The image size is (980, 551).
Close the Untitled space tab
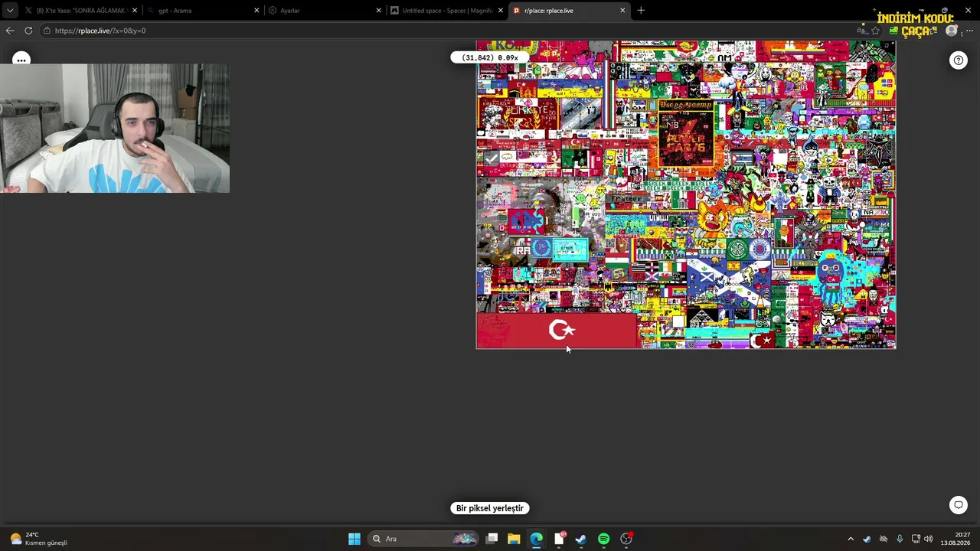pos(501,11)
